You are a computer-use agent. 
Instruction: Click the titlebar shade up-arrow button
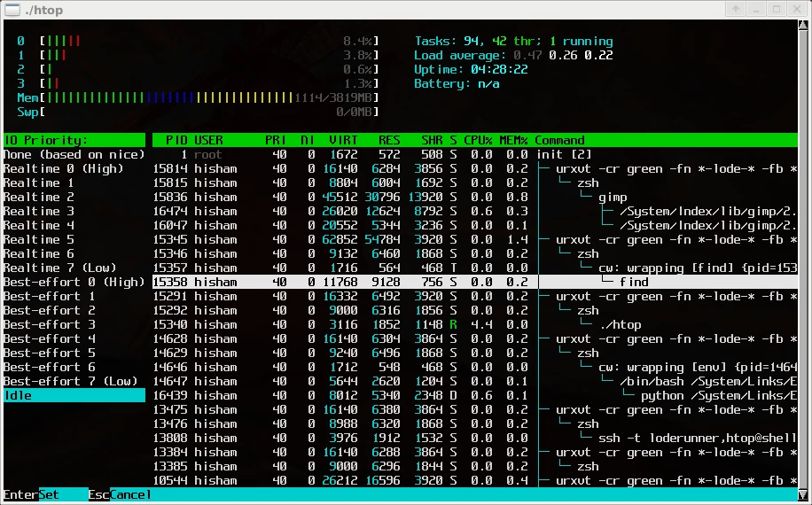[x=736, y=9]
